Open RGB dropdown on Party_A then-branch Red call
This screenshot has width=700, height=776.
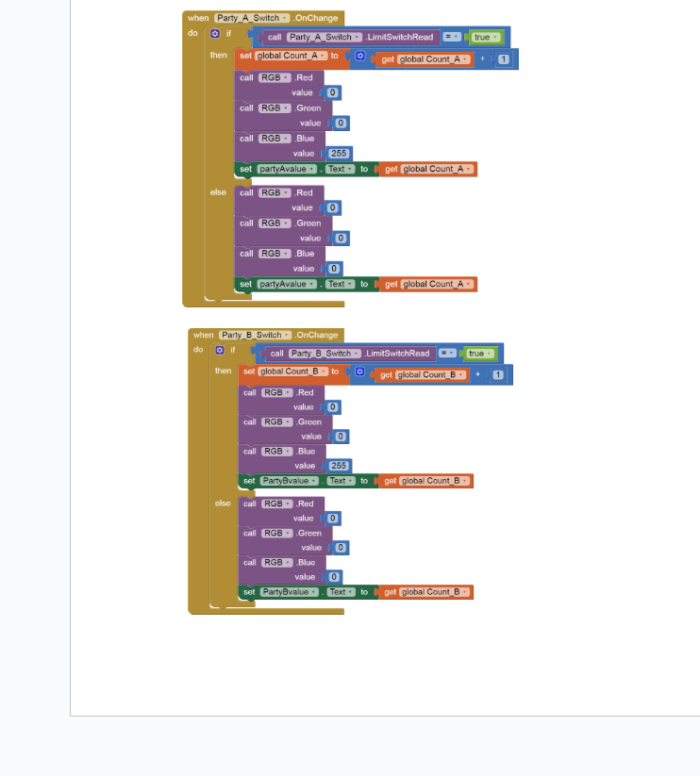click(x=275, y=77)
